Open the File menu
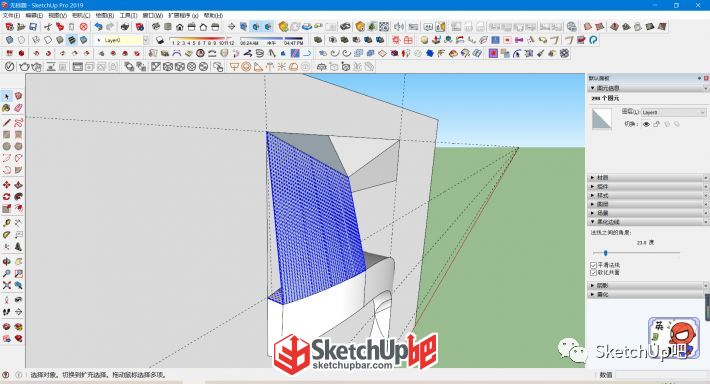The height and width of the screenshot is (384, 710). coord(11,15)
